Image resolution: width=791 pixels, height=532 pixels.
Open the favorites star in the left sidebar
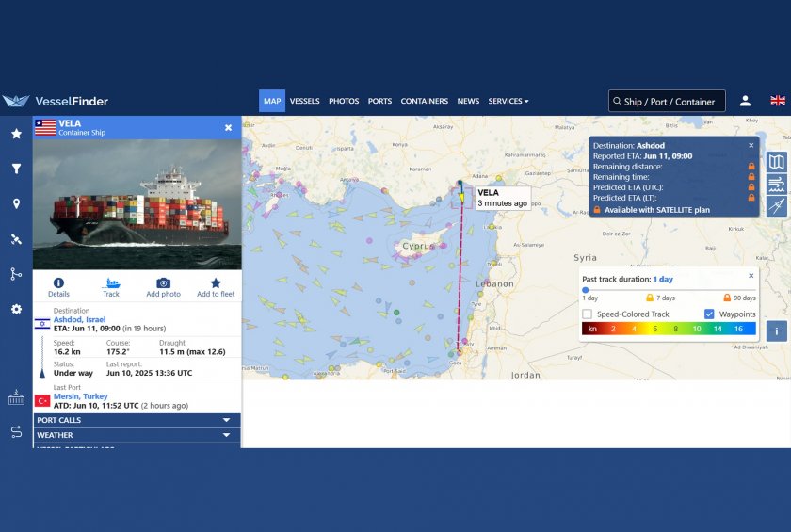[x=17, y=134]
